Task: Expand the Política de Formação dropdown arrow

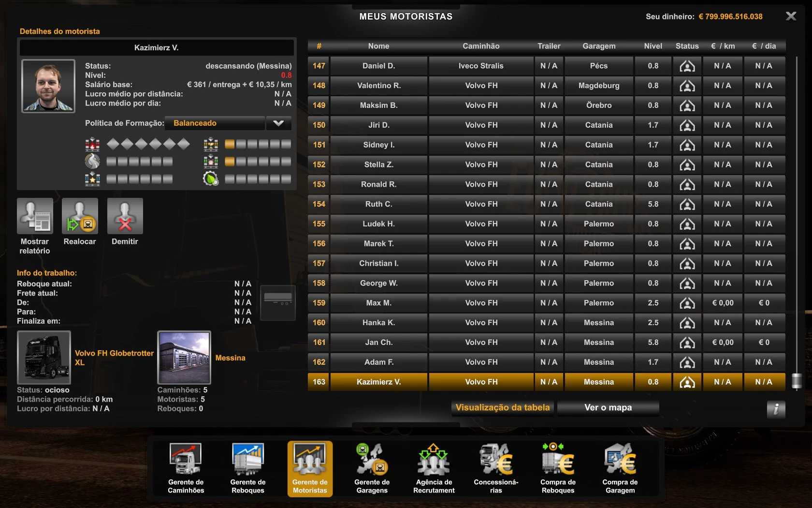Action: (278, 123)
